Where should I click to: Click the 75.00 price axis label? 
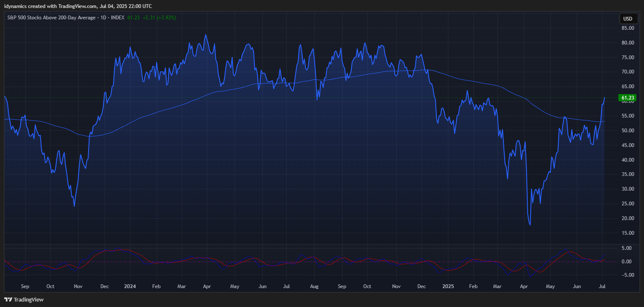[x=628, y=58]
